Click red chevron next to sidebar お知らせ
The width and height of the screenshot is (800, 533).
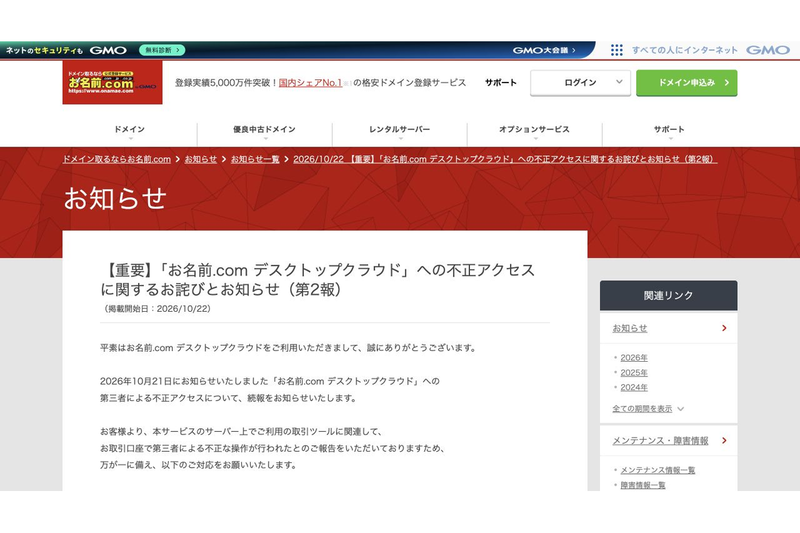724,328
